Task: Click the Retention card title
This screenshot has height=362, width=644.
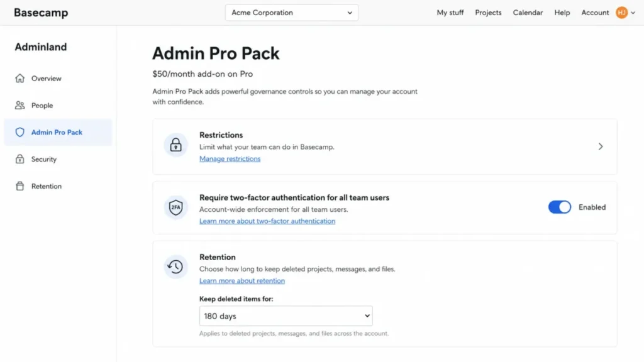Action: point(217,257)
